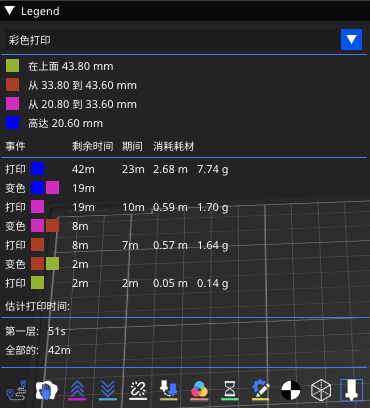370x408 pixels.
Task: Toggle wipes visibility hand icon
Action: pyautogui.click(x=47, y=390)
